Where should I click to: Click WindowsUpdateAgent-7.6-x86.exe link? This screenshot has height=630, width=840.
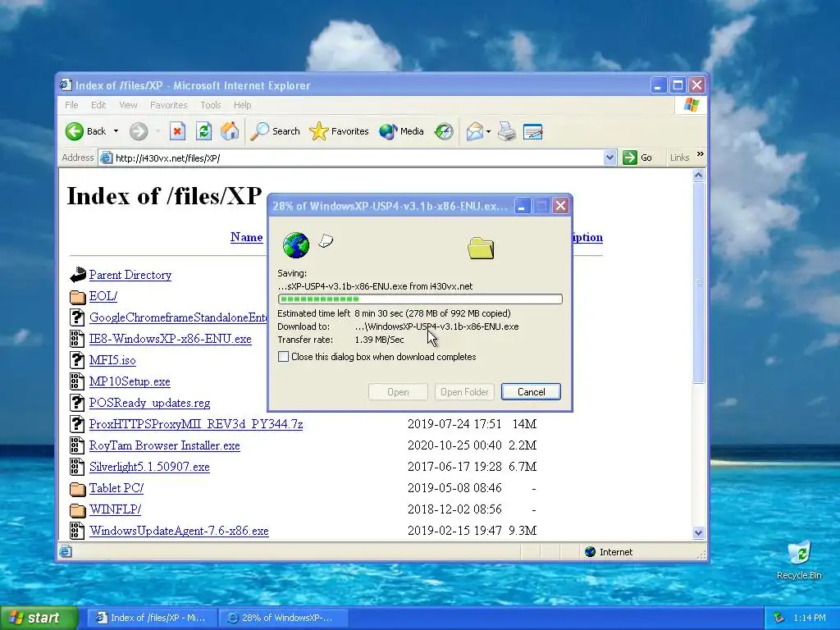(x=179, y=531)
